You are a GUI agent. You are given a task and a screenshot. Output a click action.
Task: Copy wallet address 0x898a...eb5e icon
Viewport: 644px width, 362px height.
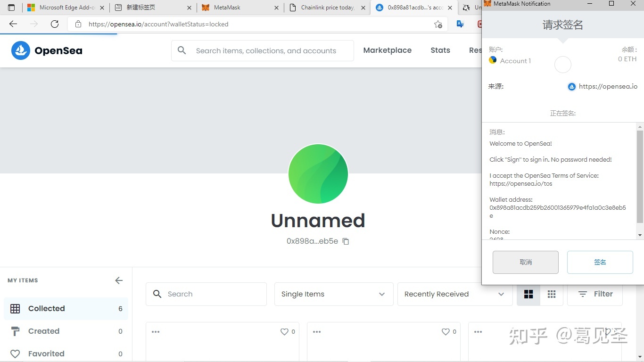click(x=346, y=241)
